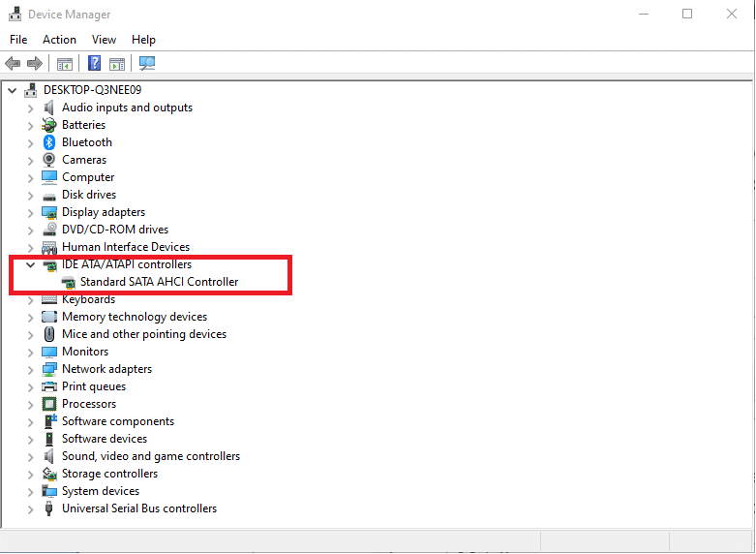Click the DESKTOP-Q3NEE09 computer icon

(x=31, y=90)
